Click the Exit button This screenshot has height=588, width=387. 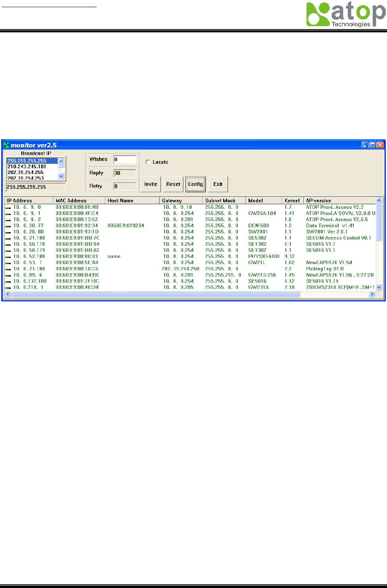tap(218, 184)
